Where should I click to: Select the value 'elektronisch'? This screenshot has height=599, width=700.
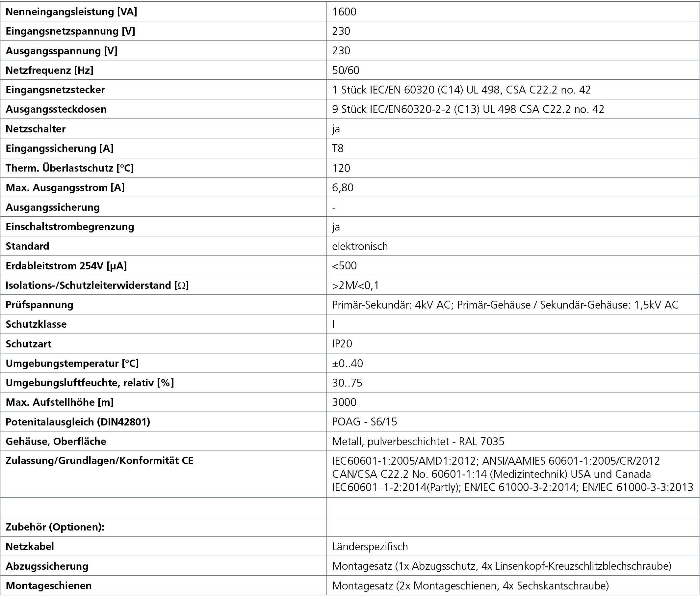[x=360, y=246]
